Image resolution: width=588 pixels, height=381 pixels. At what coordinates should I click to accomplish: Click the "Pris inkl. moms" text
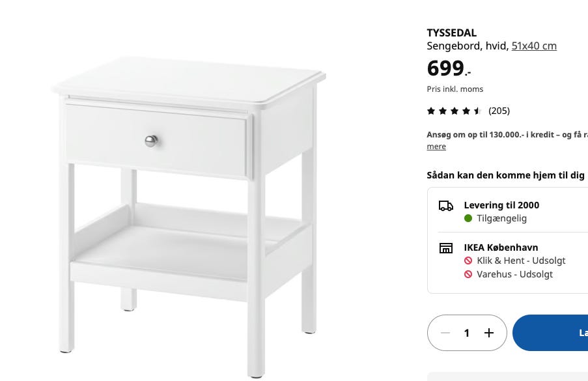(455, 89)
